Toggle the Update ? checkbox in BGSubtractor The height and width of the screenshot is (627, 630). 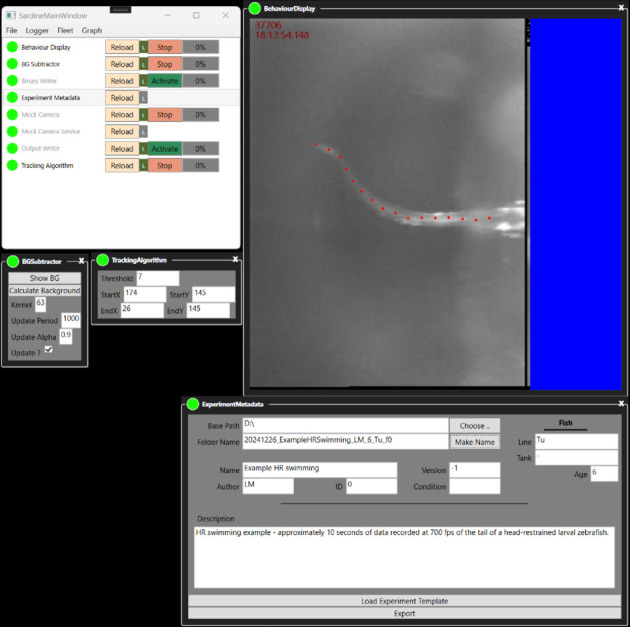49,349
